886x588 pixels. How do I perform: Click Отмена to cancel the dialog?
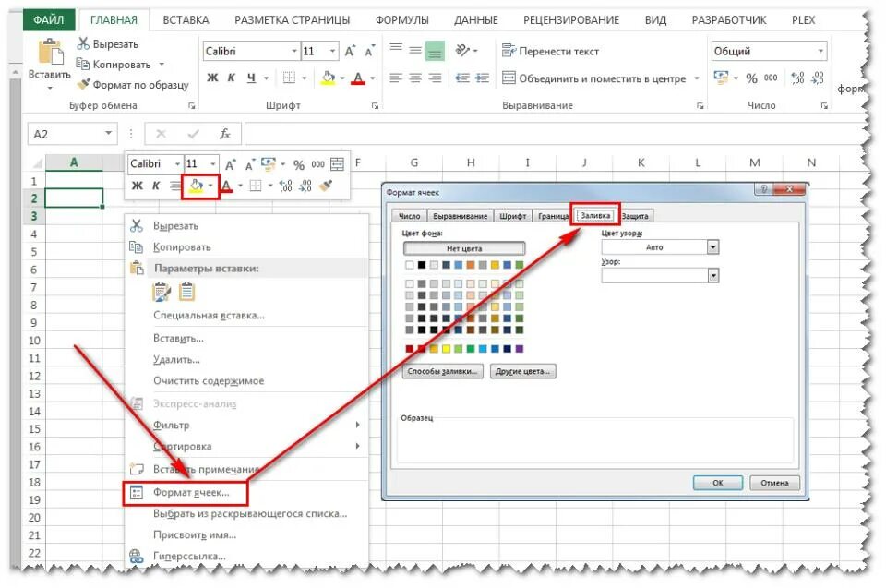point(774,483)
